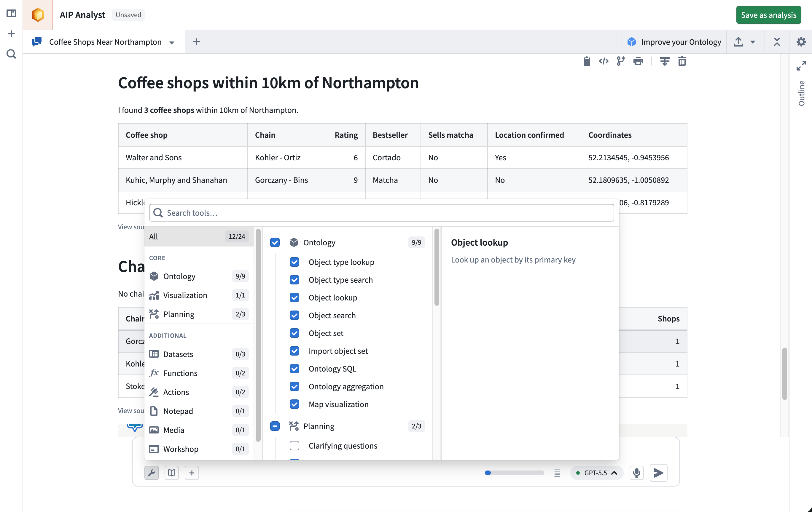The height and width of the screenshot is (512, 812).
Task: Click the plus icon in left rail
Action: (11, 34)
